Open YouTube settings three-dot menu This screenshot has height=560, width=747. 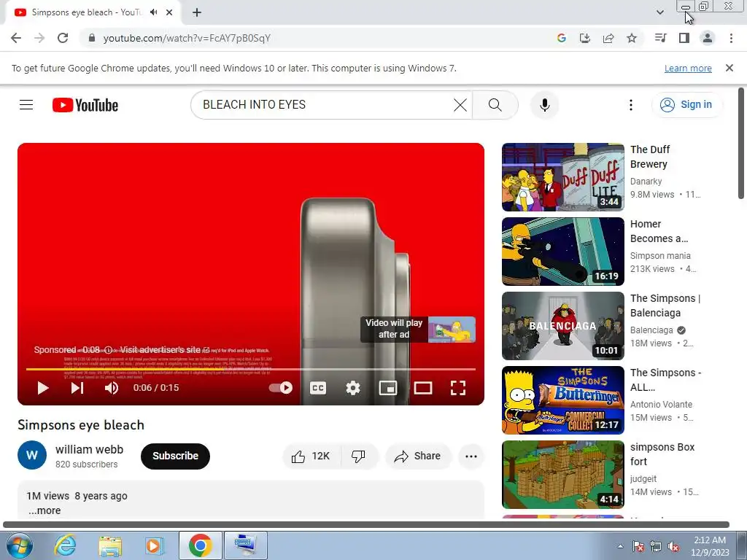(631, 105)
